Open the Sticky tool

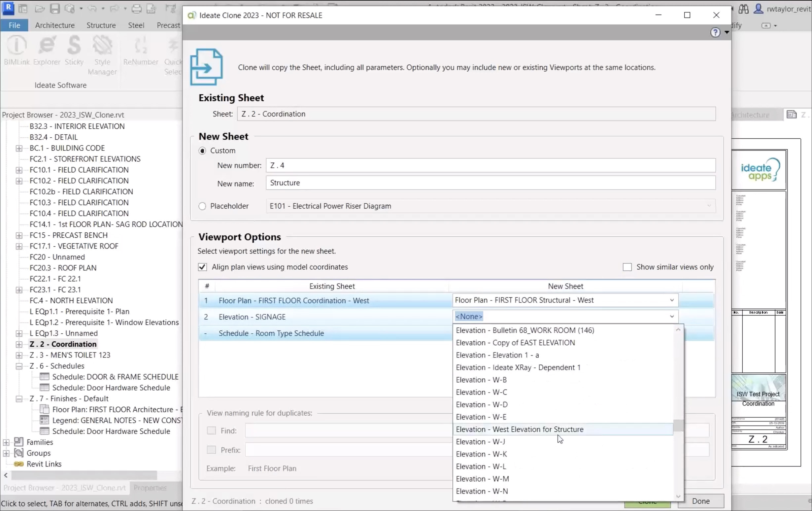(x=74, y=51)
